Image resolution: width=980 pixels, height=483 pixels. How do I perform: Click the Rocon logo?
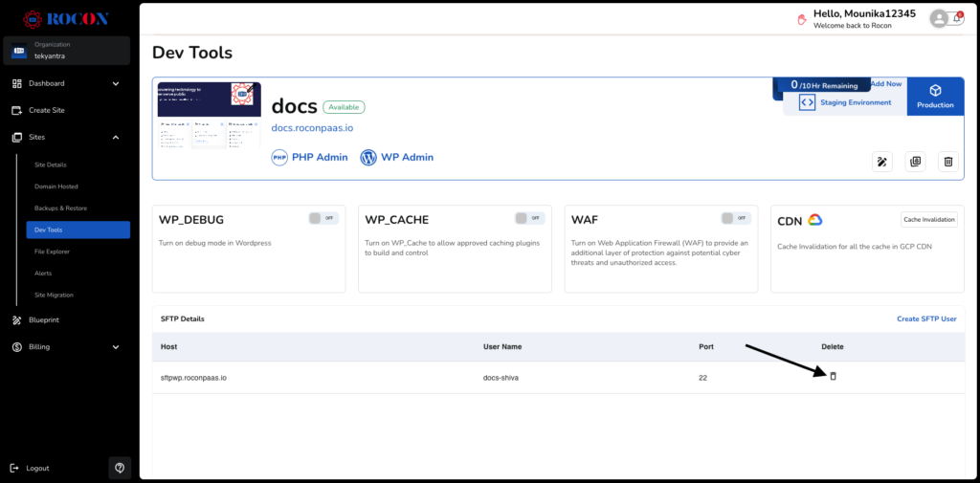pos(66,19)
